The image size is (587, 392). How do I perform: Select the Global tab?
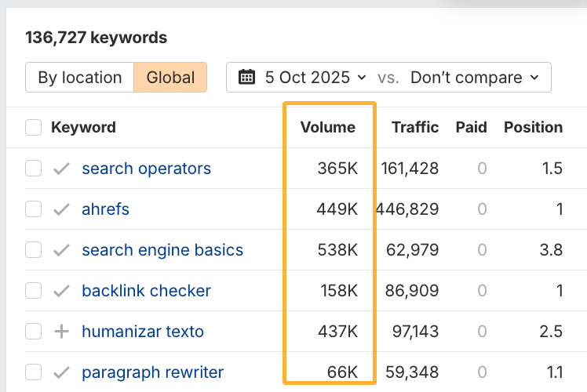(x=170, y=78)
